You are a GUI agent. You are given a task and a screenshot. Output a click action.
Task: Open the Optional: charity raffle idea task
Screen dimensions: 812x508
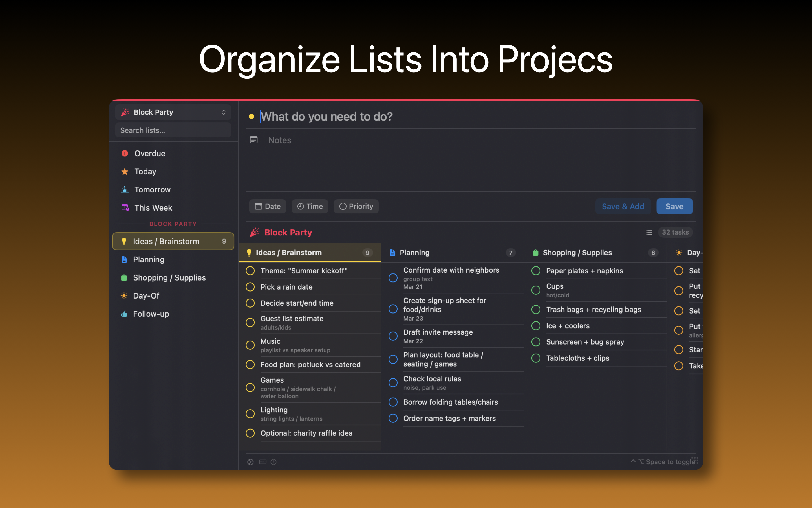coord(306,433)
